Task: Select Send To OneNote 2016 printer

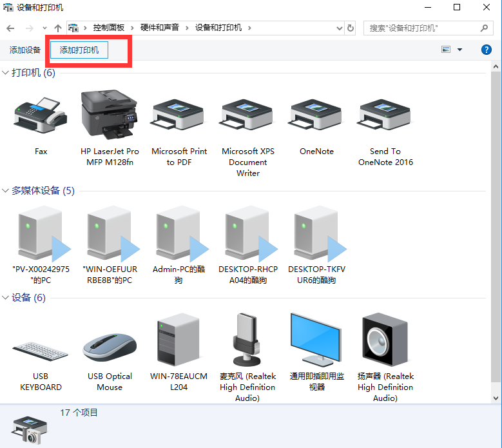Action: pyautogui.click(x=385, y=115)
